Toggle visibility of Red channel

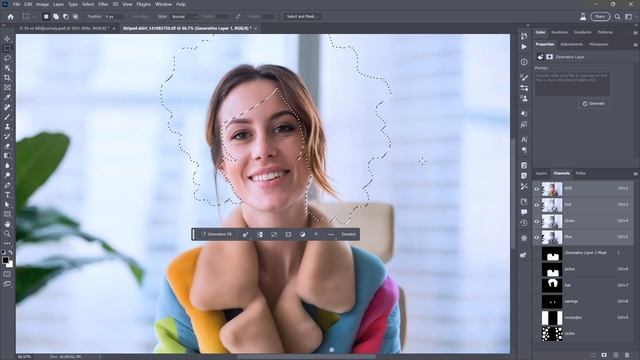click(537, 205)
